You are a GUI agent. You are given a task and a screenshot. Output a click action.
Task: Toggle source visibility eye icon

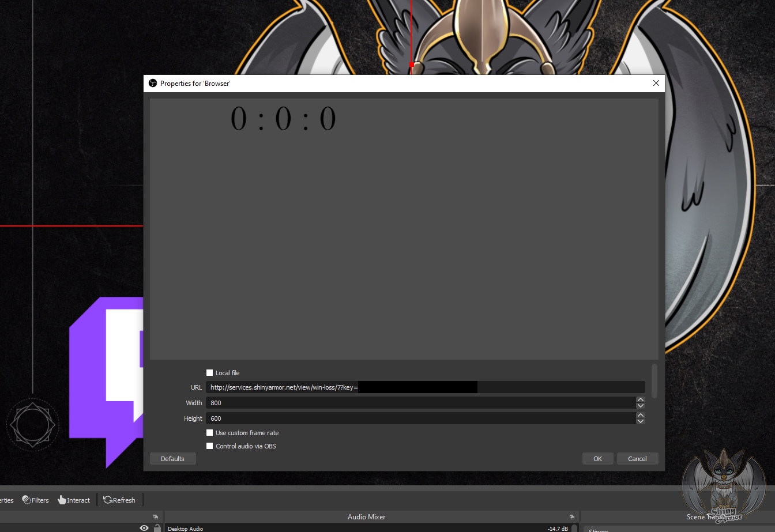click(144, 528)
